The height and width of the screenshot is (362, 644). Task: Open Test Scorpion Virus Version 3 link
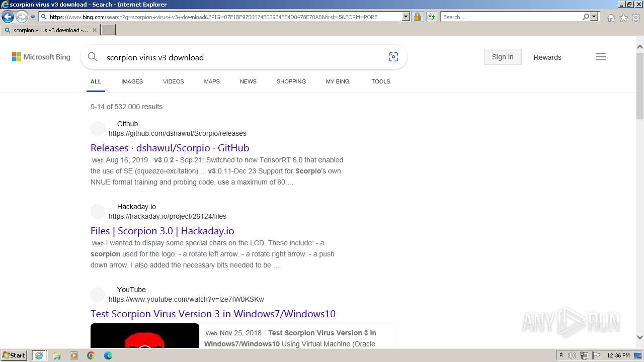(213, 314)
